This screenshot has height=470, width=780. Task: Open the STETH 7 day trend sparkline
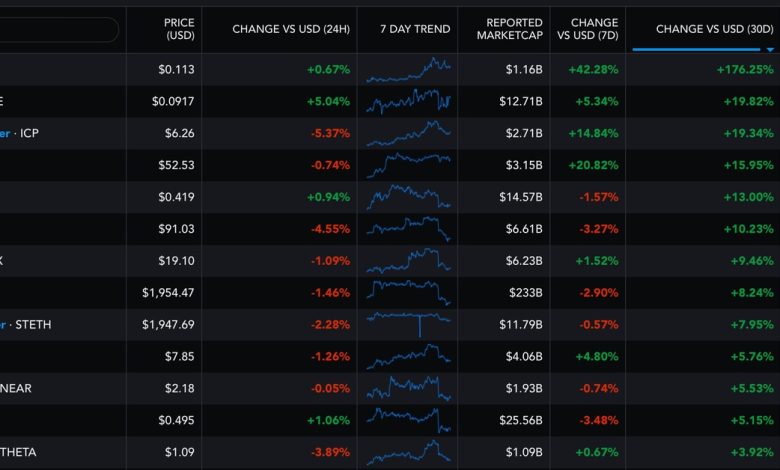[x=408, y=324]
